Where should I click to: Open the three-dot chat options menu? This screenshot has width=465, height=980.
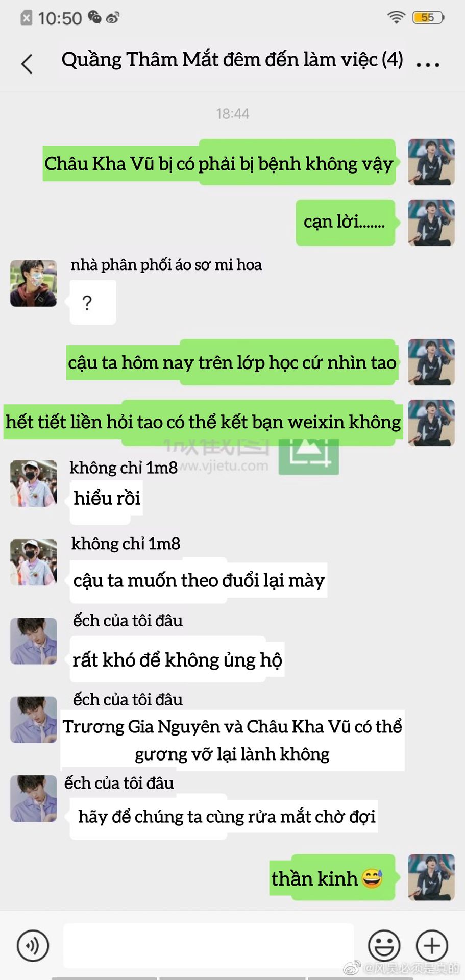[427, 65]
